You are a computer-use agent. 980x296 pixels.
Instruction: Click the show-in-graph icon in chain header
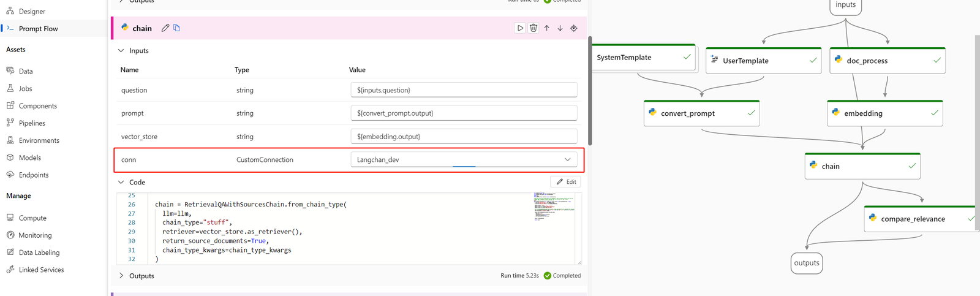click(574, 28)
